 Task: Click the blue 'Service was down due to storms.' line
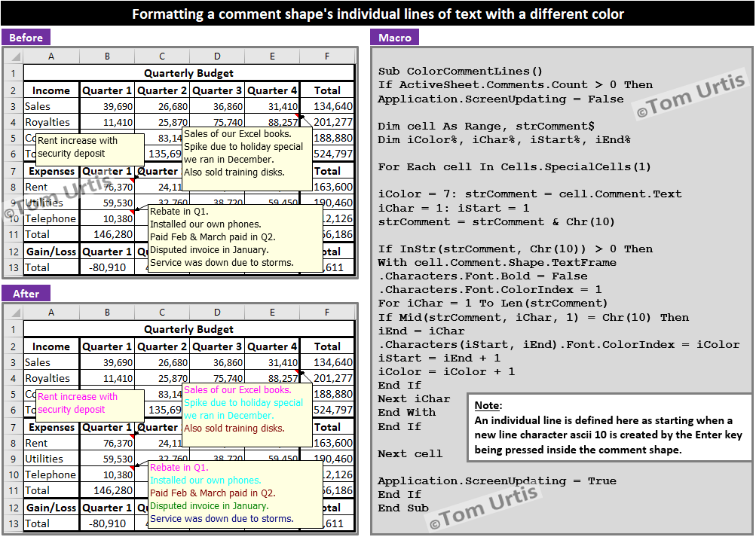pos(222,519)
